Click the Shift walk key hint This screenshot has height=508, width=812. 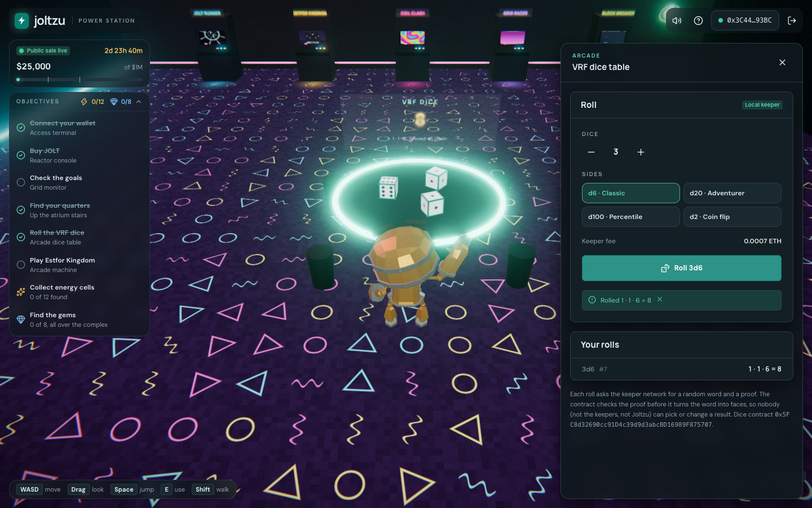211,489
